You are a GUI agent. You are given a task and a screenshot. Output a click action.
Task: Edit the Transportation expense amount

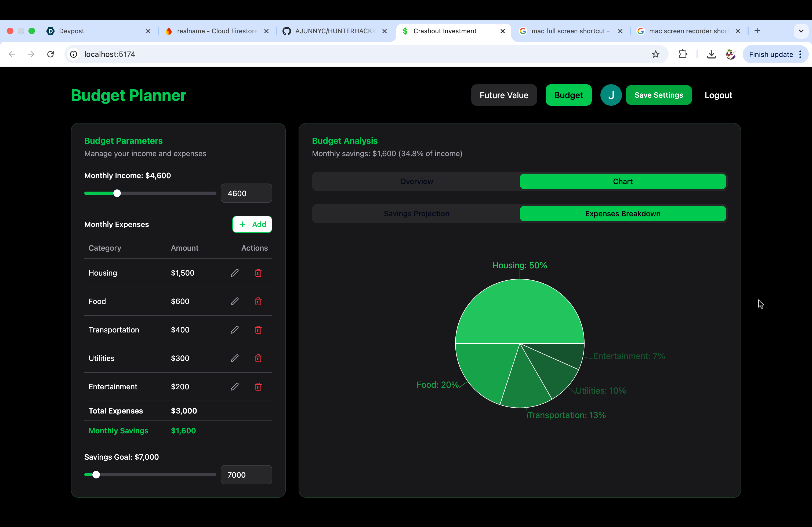[x=234, y=330]
